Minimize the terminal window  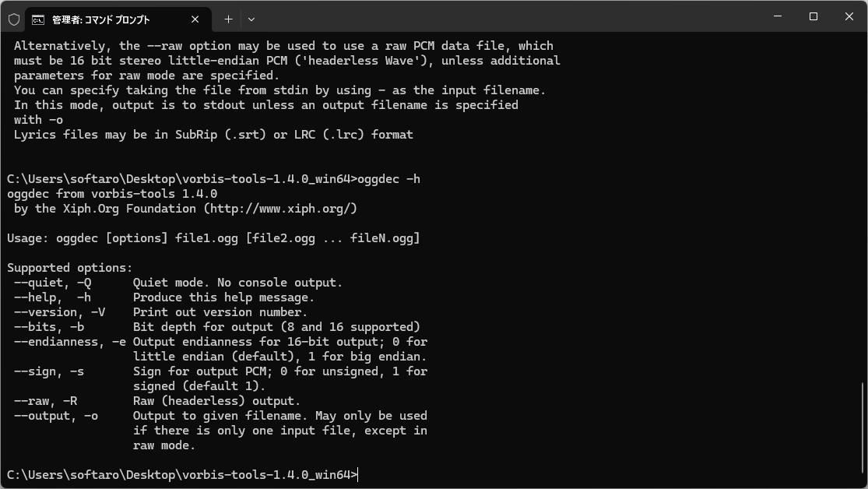tap(778, 16)
